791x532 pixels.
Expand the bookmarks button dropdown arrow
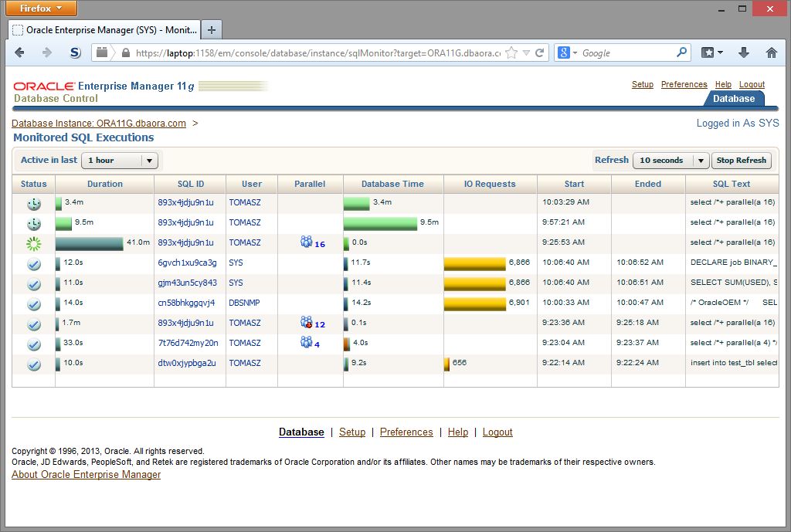[721, 53]
